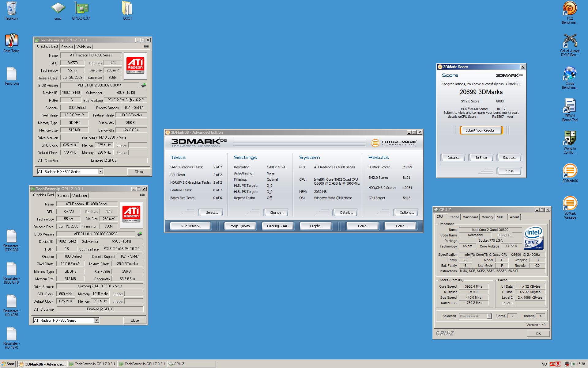Expand GPU selector dropdown in upper GPU-Z
Viewport: 588px width, 368px height.
click(100, 172)
